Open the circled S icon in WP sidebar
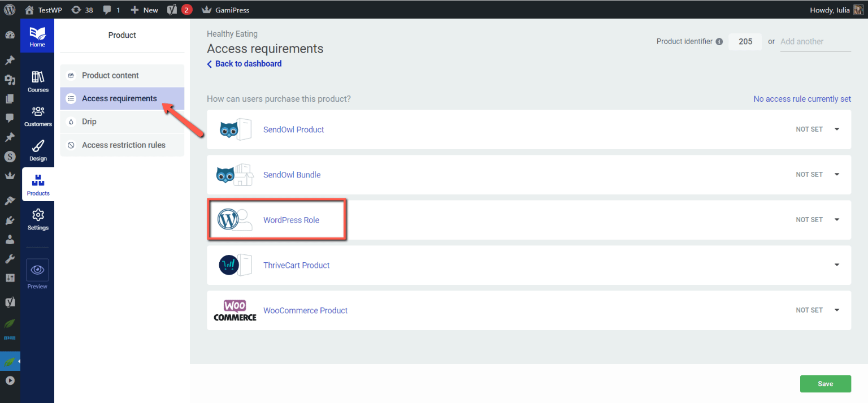This screenshot has width=868, height=403. (10, 157)
